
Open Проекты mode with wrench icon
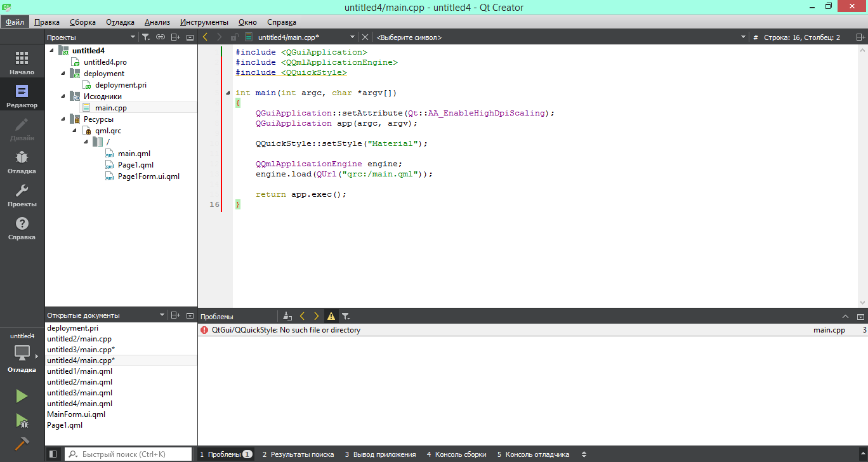[22, 195]
